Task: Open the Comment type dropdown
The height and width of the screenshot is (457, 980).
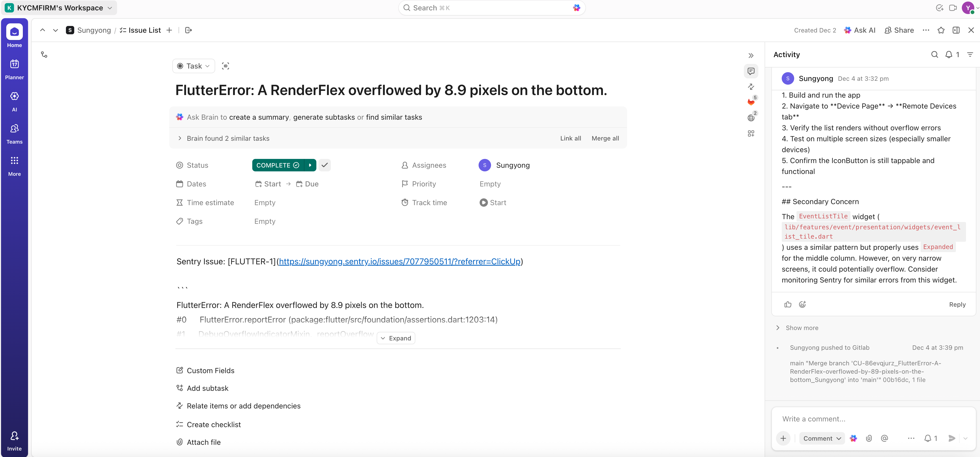Action: tap(821, 438)
